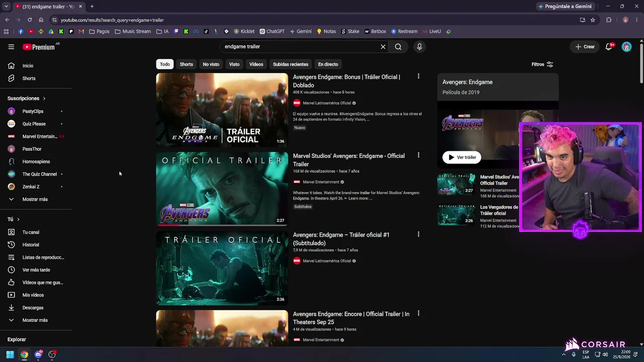Open the Chrome tab search dropdown
This screenshot has width=644, height=362.
click(x=6, y=7)
